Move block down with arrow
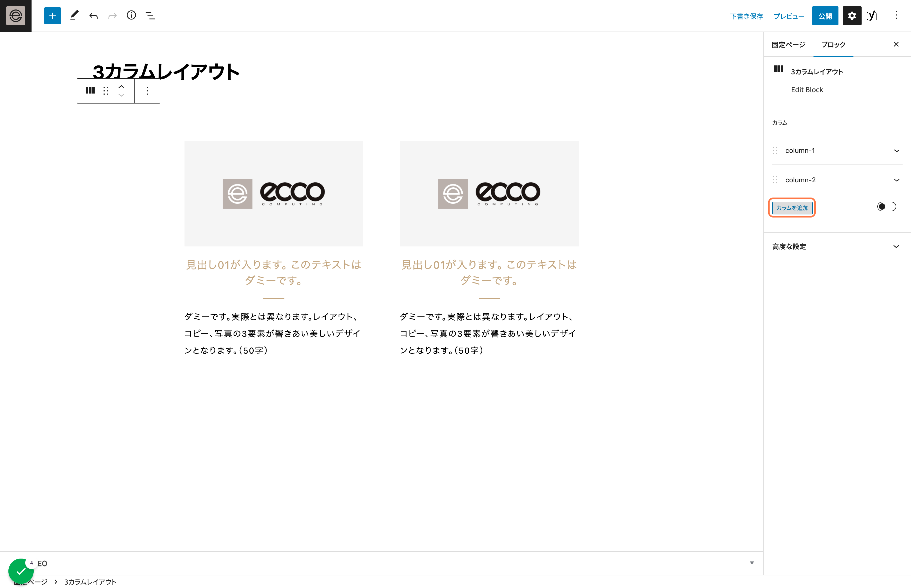Screen dimensions: 911x588 [121, 95]
